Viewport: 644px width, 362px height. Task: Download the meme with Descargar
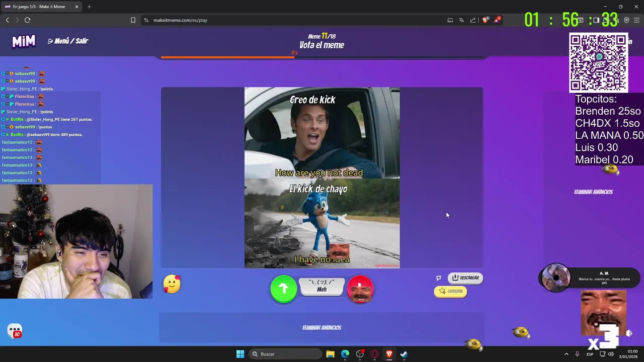465,278
